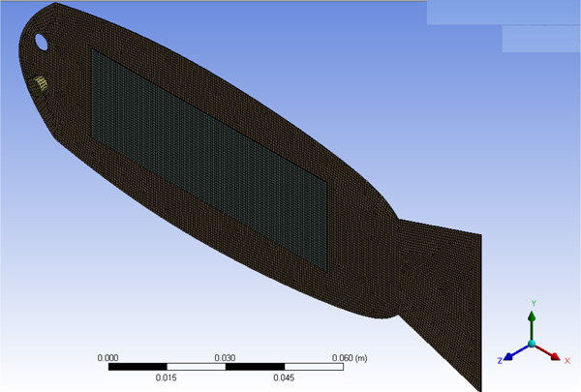Click the '0.030' ruler label

225,358
